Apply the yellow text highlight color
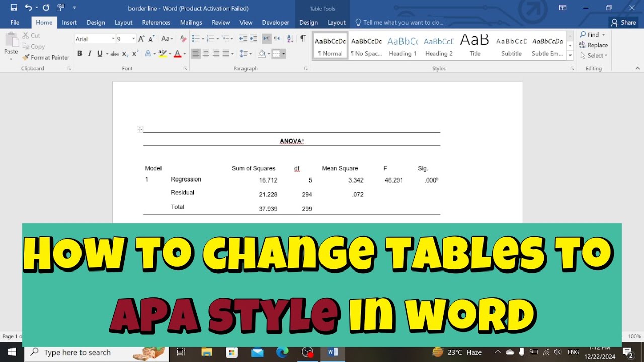644x362 pixels. pos(163,54)
